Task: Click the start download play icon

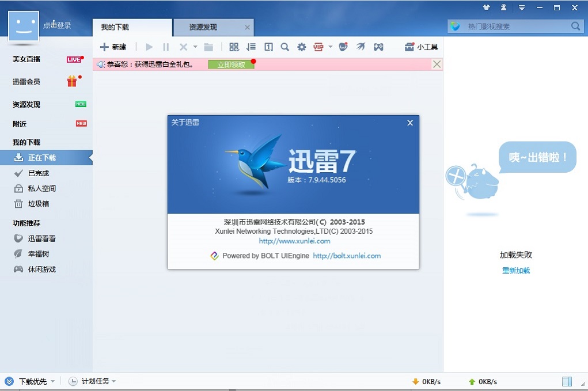Action: [149, 47]
